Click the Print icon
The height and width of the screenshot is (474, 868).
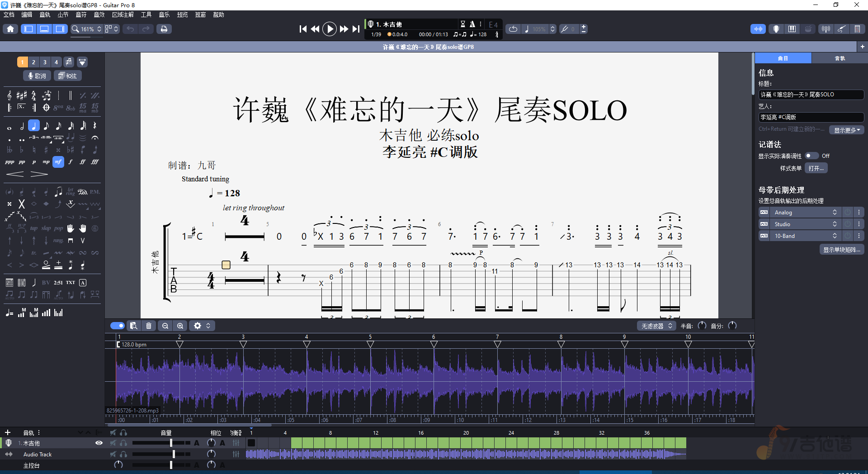[x=164, y=29]
